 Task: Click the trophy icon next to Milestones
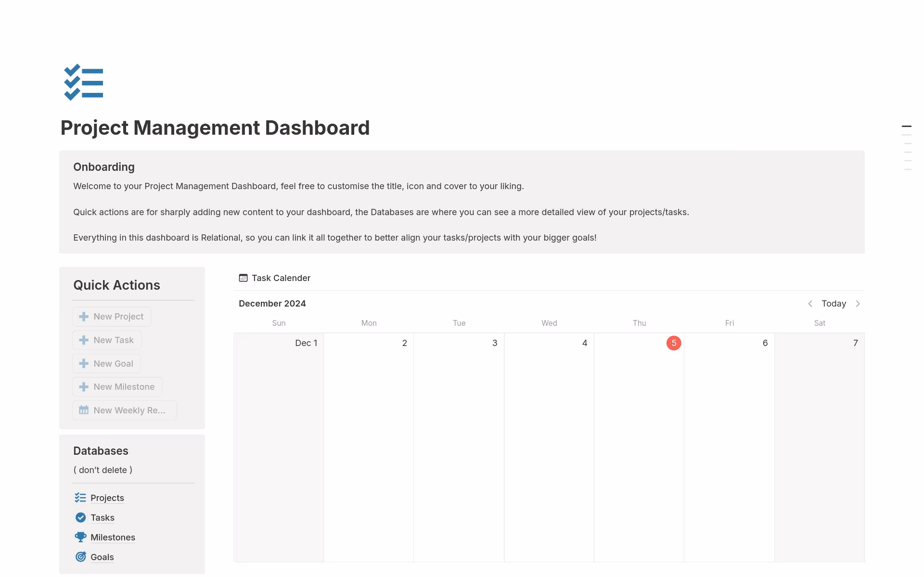point(80,537)
